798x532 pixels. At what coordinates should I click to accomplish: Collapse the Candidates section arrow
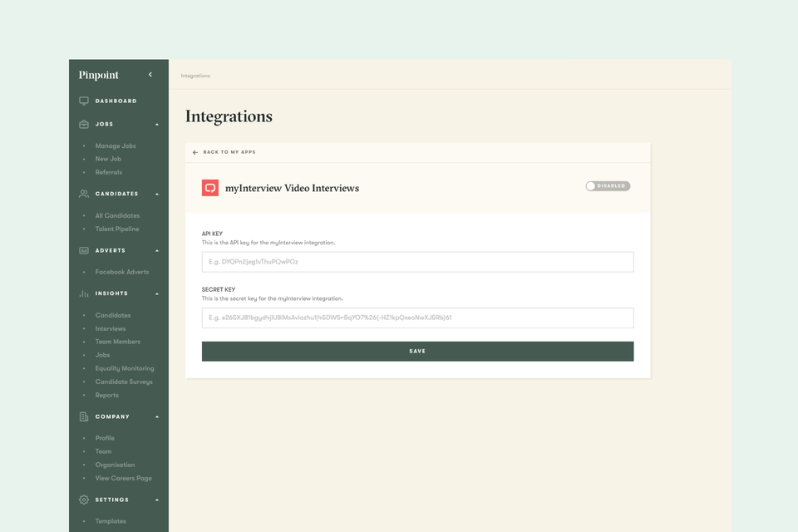[x=157, y=194]
